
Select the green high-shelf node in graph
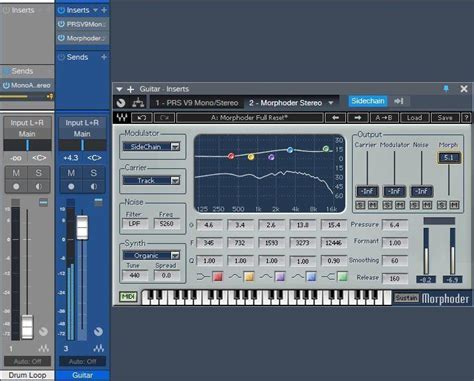(x=326, y=149)
